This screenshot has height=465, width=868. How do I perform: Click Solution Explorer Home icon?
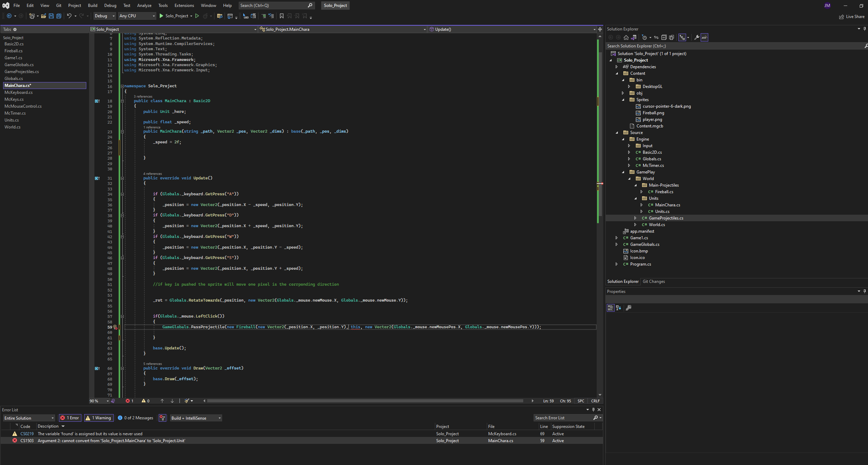click(626, 37)
